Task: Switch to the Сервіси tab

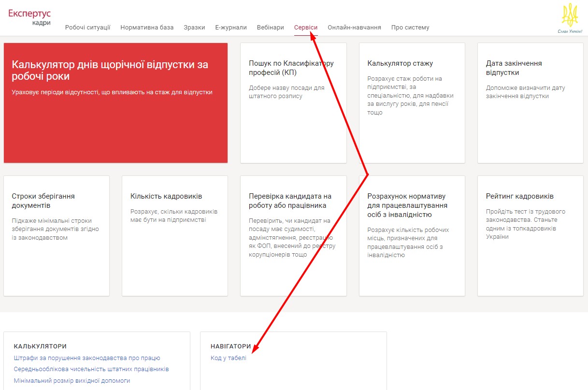Action: [x=306, y=28]
